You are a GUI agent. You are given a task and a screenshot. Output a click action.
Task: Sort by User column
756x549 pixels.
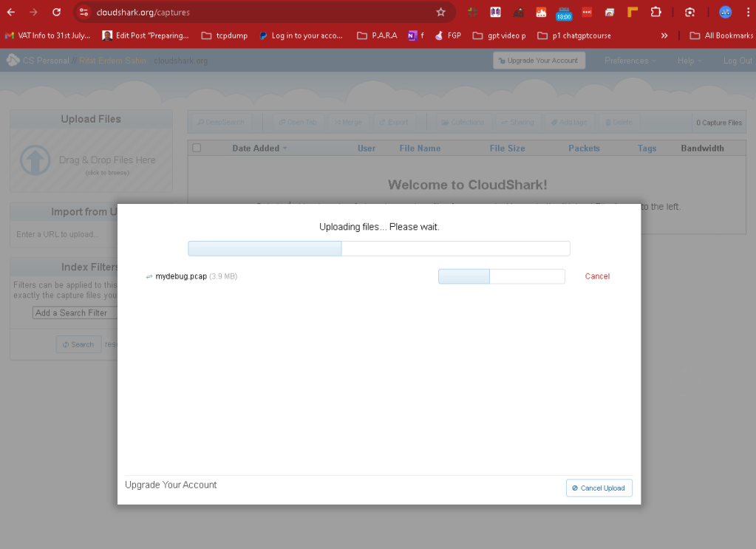click(x=367, y=149)
